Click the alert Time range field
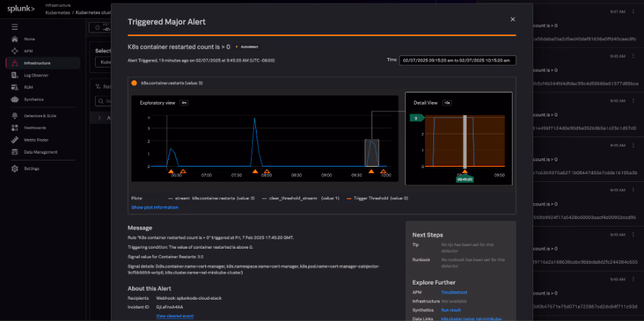The height and width of the screenshot is (321, 644). click(x=458, y=60)
